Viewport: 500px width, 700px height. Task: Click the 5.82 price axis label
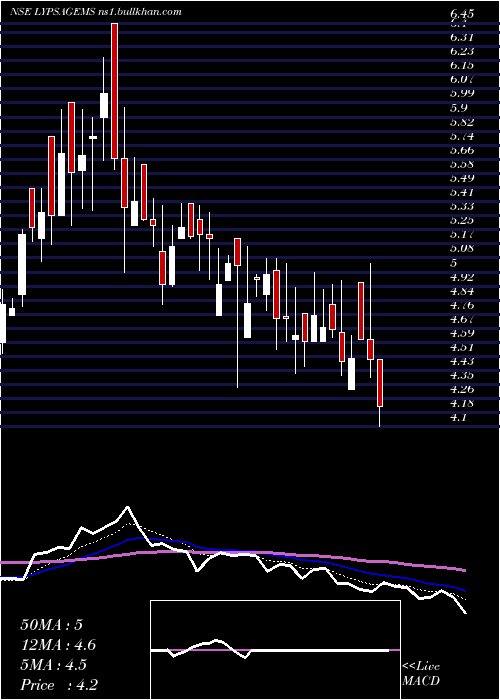462,122
